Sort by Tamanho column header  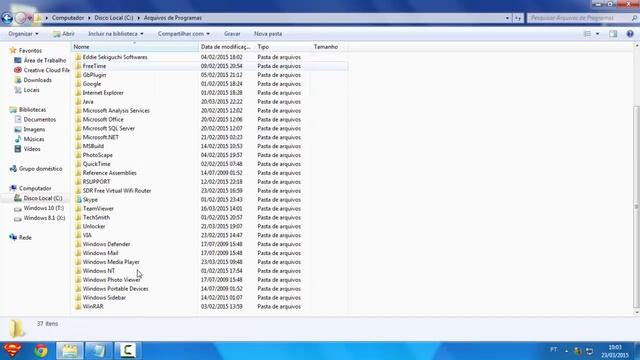[329, 47]
